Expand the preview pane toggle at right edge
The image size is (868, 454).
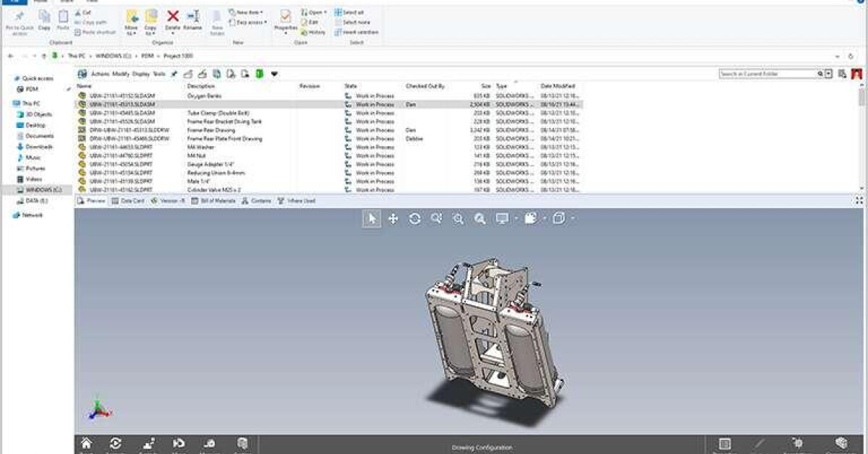pos(859,200)
